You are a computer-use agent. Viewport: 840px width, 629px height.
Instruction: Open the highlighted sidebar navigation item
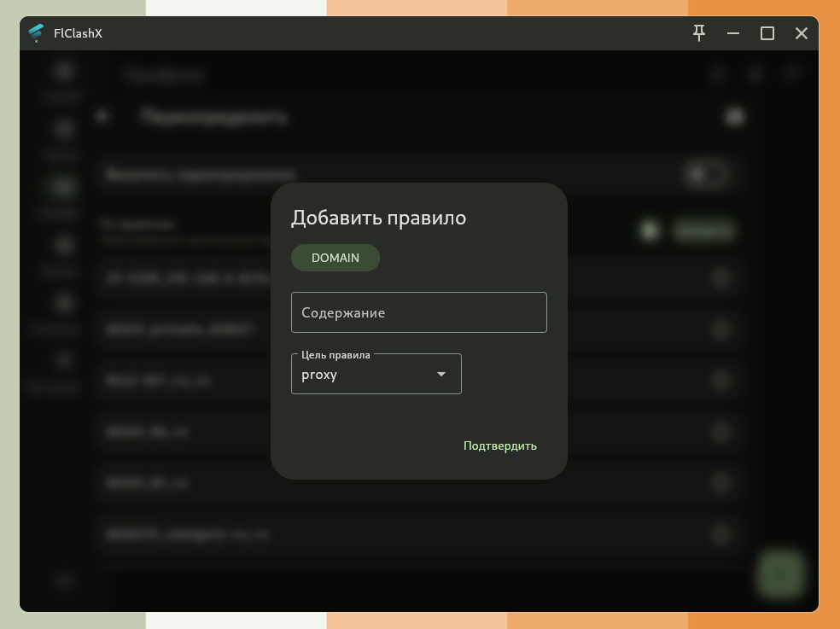[63, 186]
